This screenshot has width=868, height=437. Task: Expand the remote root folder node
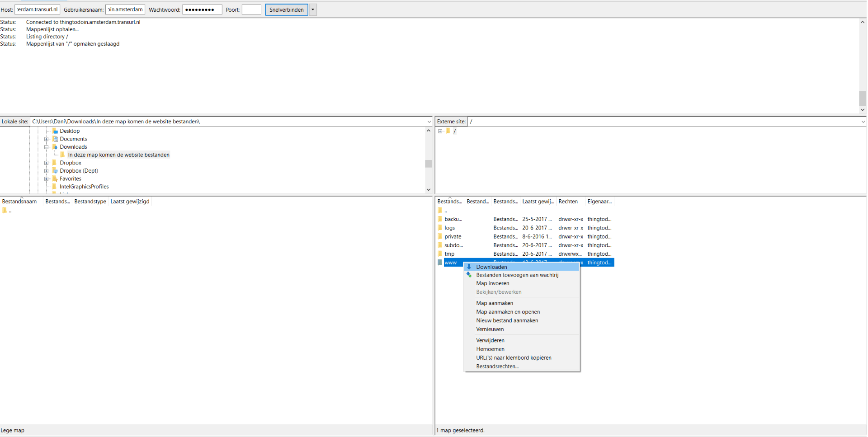pos(440,131)
